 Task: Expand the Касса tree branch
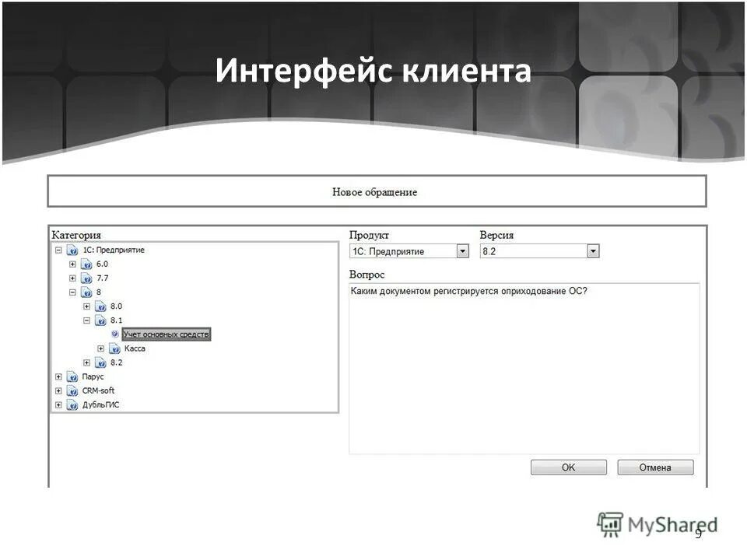click(x=102, y=348)
